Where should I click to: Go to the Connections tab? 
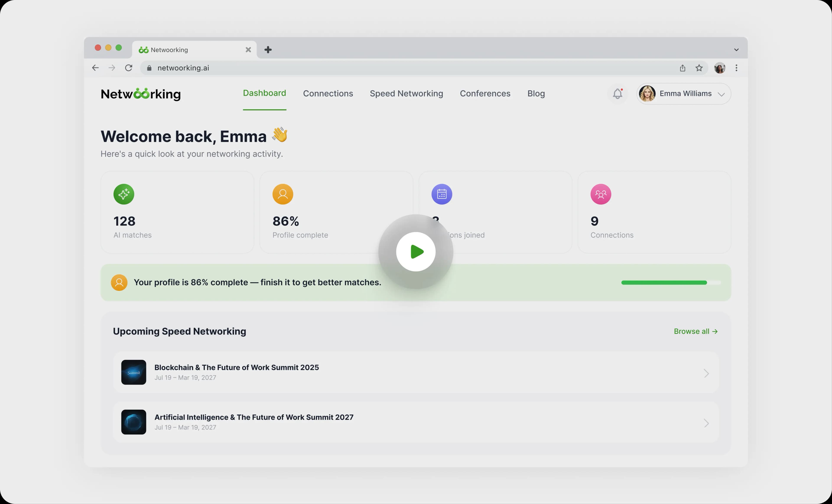tap(328, 94)
